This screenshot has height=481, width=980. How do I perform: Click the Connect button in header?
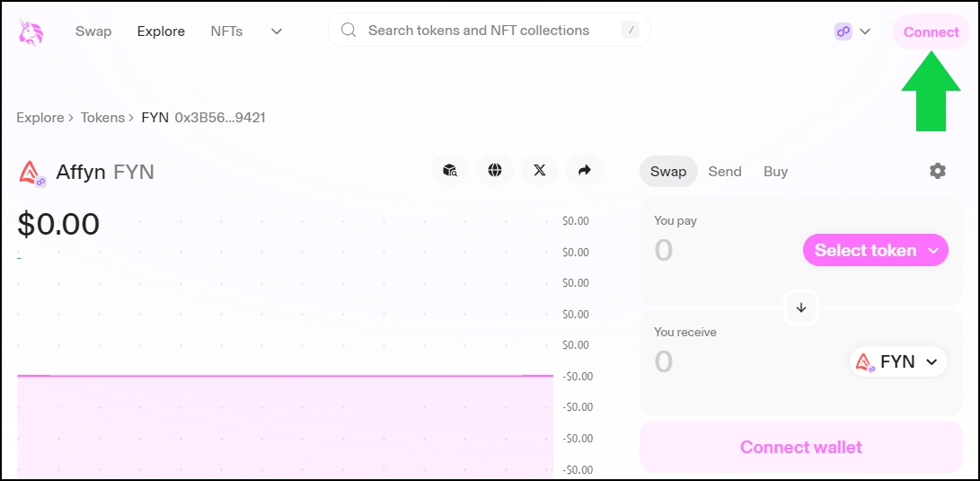[931, 31]
